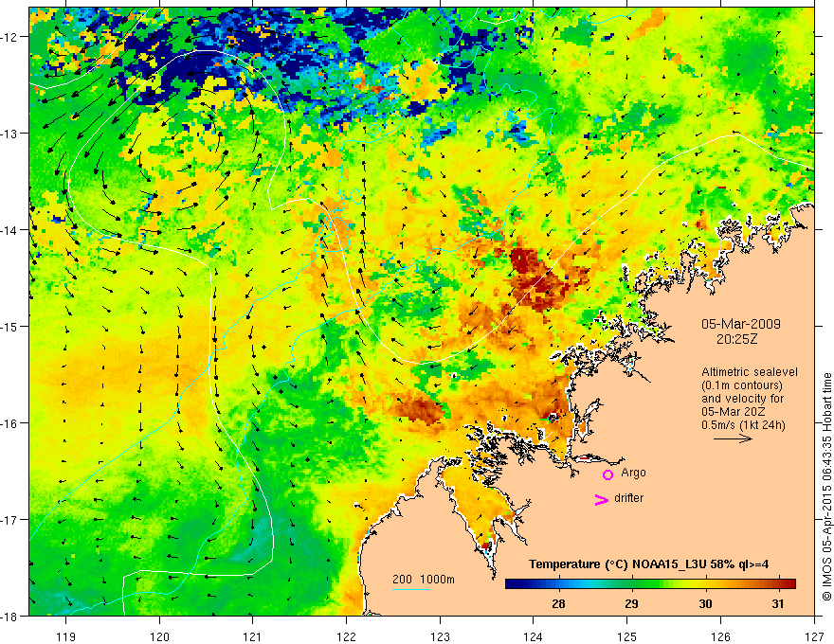
Task: Click the 0.5m/s velocity reference arrow
Action: [x=733, y=438]
